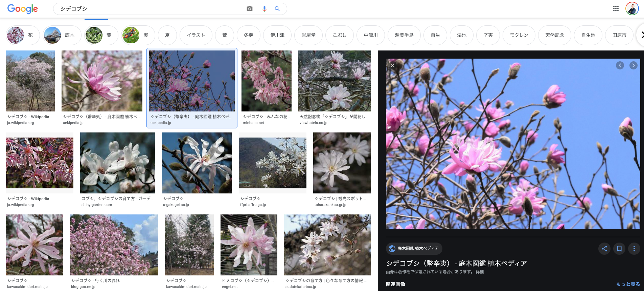Open preview title シデコブシ（幣辛夷）link

(456, 263)
